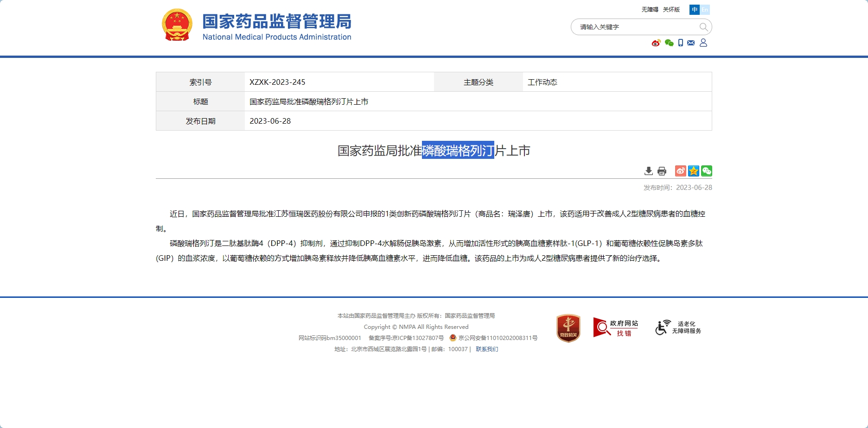
Task: Open the 无障碍 accessibility link
Action: tap(650, 10)
